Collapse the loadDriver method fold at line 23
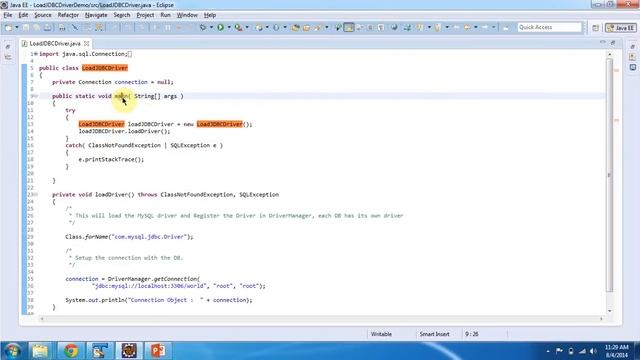The width and height of the screenshot is (640, 360). click(x=36, y=195)
